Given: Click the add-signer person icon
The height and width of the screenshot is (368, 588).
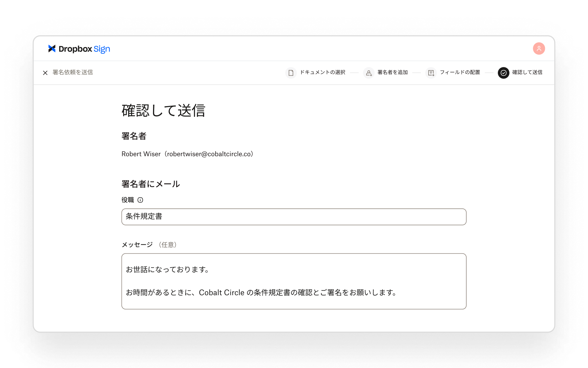Looking at the screenshot, I should 369,73.
